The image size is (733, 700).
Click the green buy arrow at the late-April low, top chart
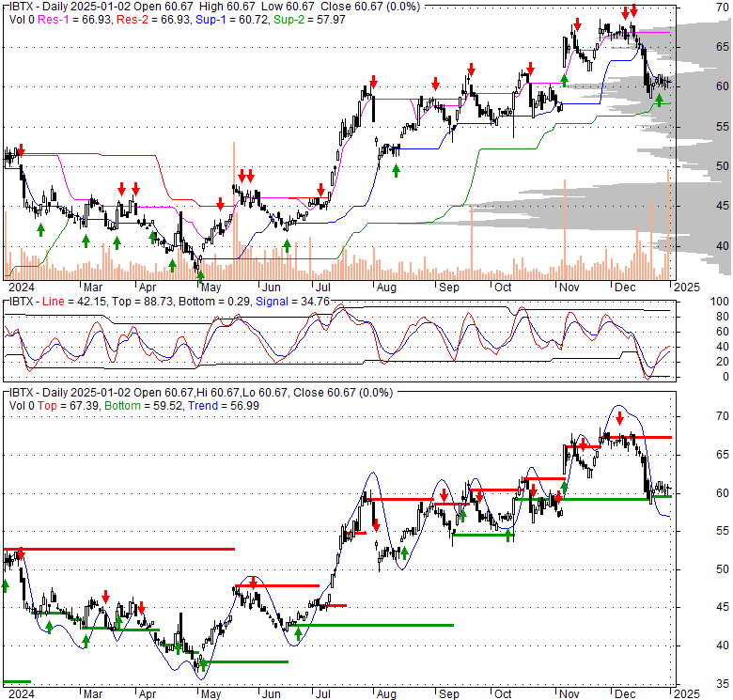point(201,277)
